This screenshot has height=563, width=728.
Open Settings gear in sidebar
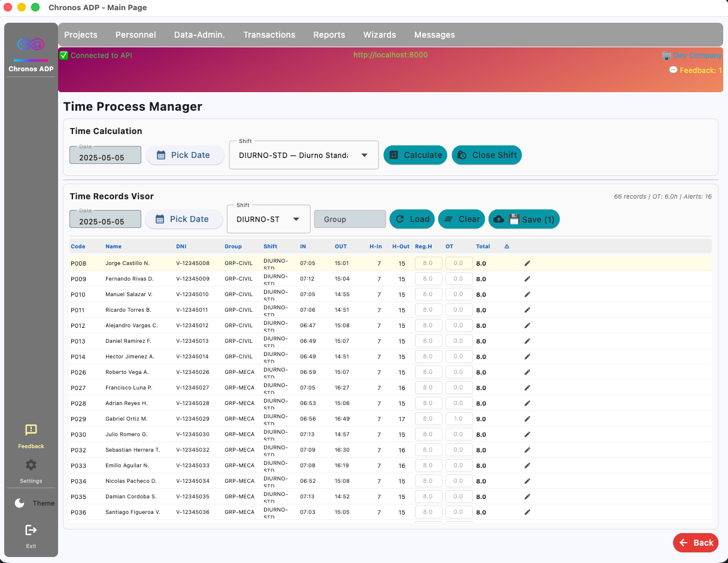pyautogui.click(x=31, y=465)
